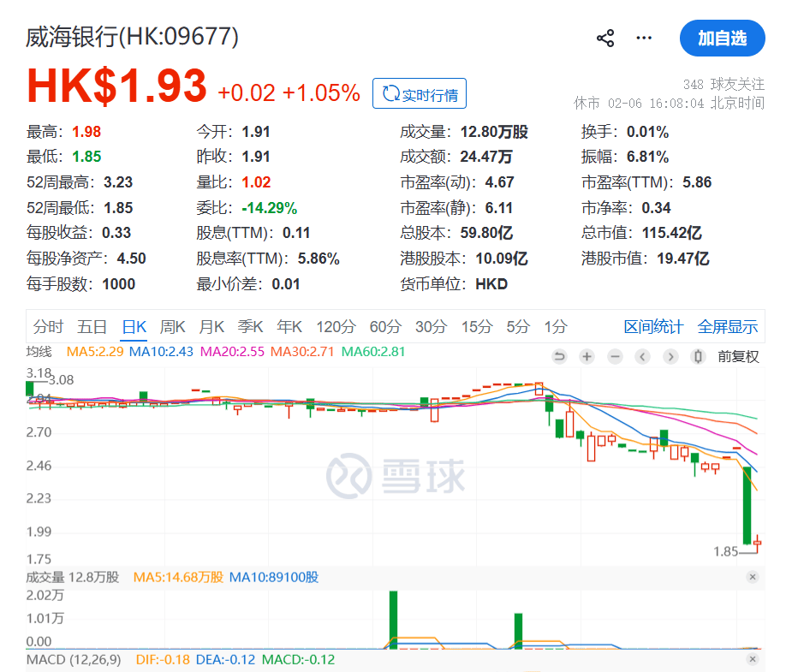Close the 成交量 volume indicator panel
The image size is (786, 672).
tap(753, 578)
